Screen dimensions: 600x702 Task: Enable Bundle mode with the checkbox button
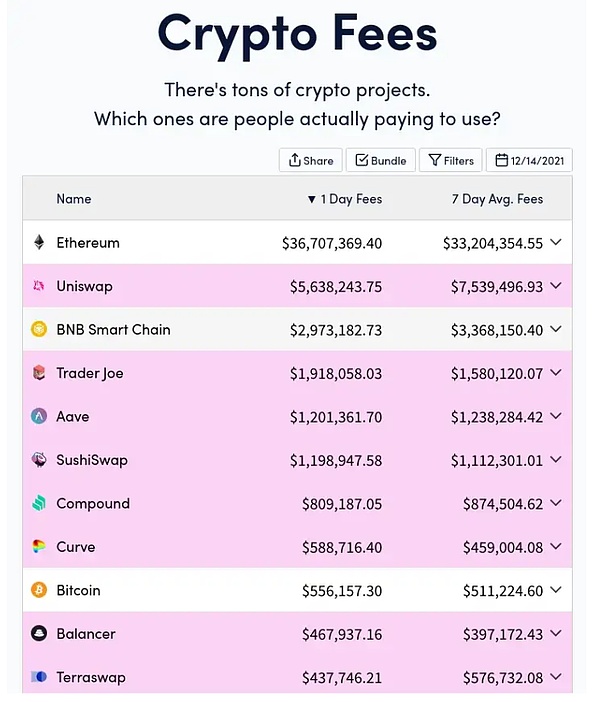click(381, 160)
